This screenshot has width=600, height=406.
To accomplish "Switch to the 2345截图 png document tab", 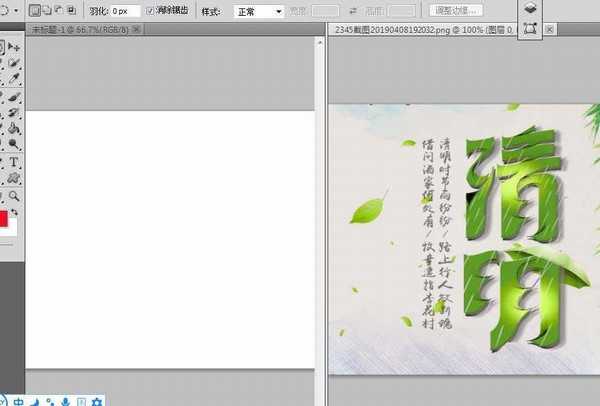I will point(412,30).
